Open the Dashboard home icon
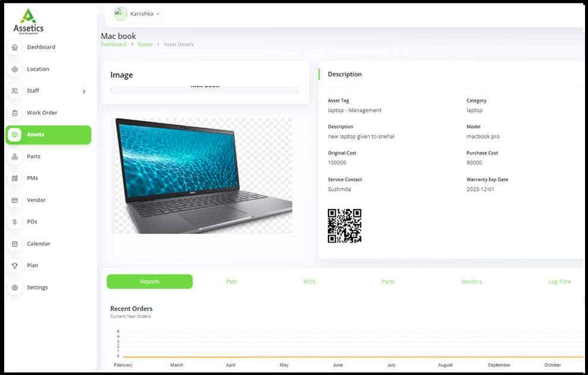This screenshot has width=588, height=375. click(15, 48)
